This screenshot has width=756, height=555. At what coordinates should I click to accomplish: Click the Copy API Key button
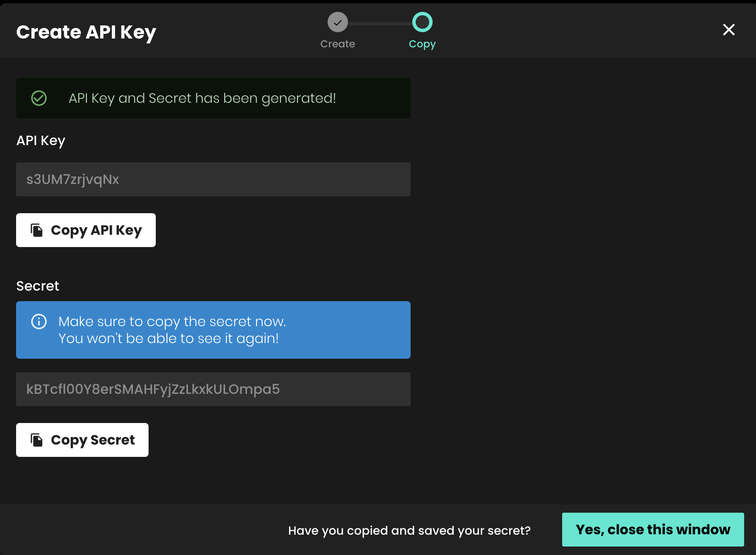[x=86, y=230]
